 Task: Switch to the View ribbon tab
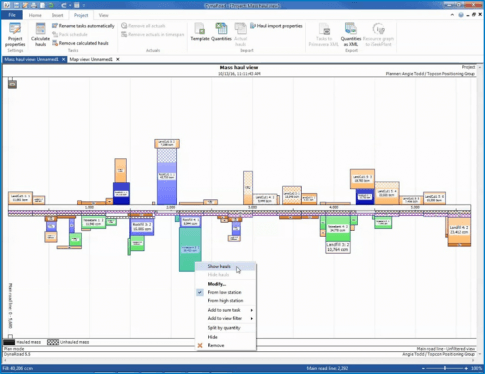pos(103,15)
